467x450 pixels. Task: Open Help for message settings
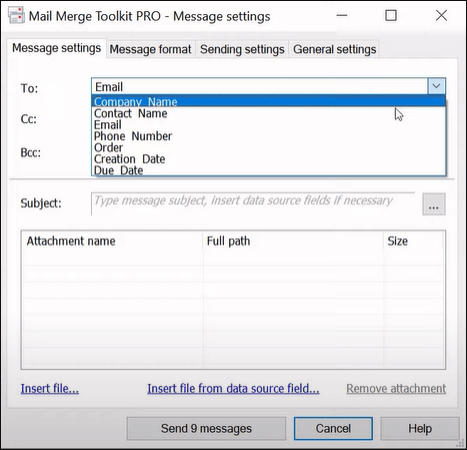(420, 428)
